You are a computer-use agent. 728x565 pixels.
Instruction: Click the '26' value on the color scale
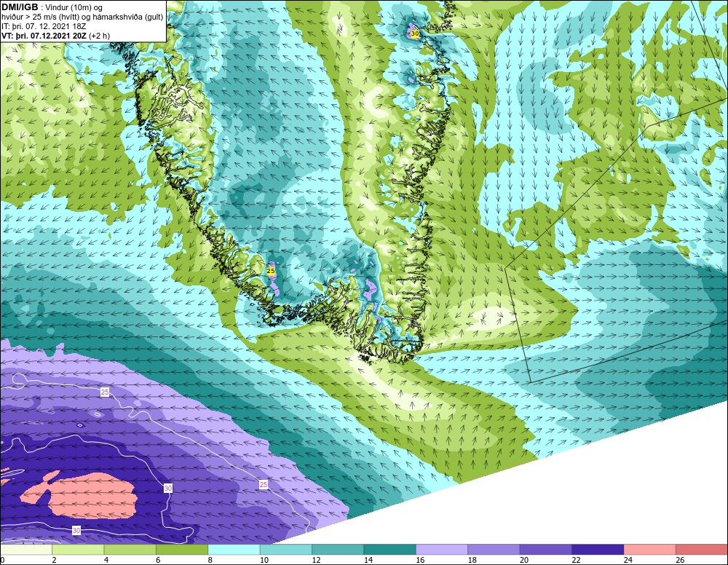tap(680, 560)
